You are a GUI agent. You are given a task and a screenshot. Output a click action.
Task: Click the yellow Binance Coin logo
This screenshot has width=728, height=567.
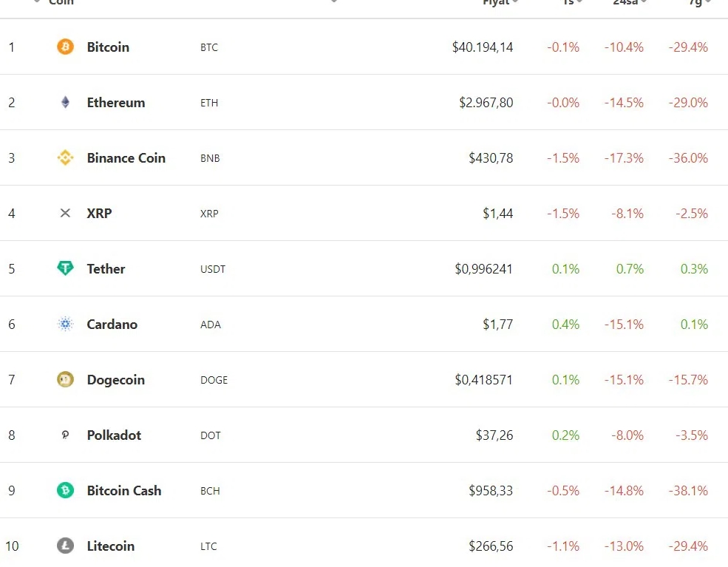coord(66,158)
